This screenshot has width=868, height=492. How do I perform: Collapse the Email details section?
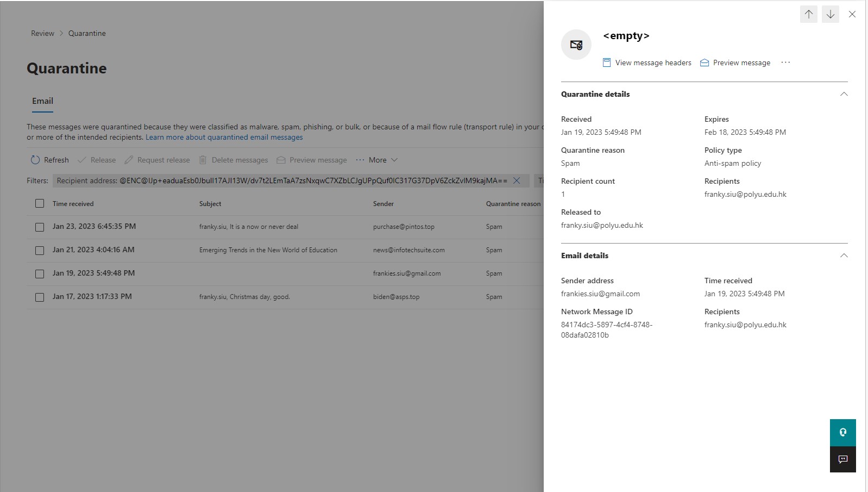(x=844, y=256)
